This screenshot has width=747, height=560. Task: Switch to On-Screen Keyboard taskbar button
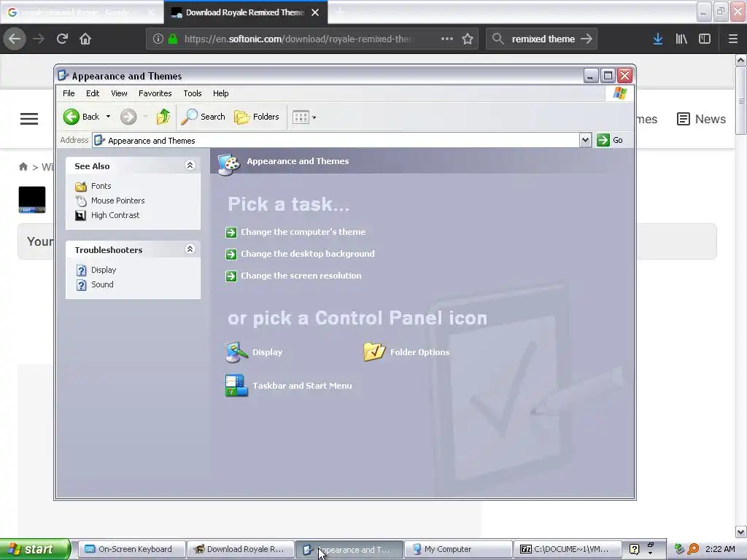click(x=131, y=549)
